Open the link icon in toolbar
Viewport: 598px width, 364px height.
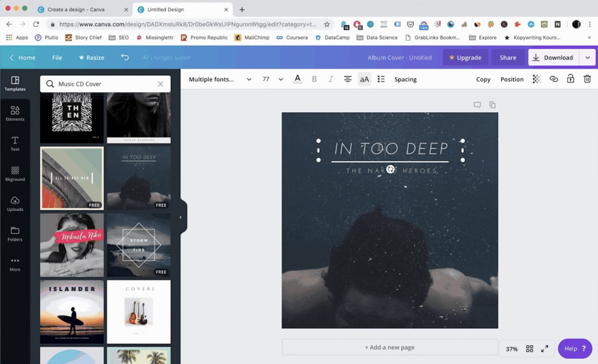(554, 79)
